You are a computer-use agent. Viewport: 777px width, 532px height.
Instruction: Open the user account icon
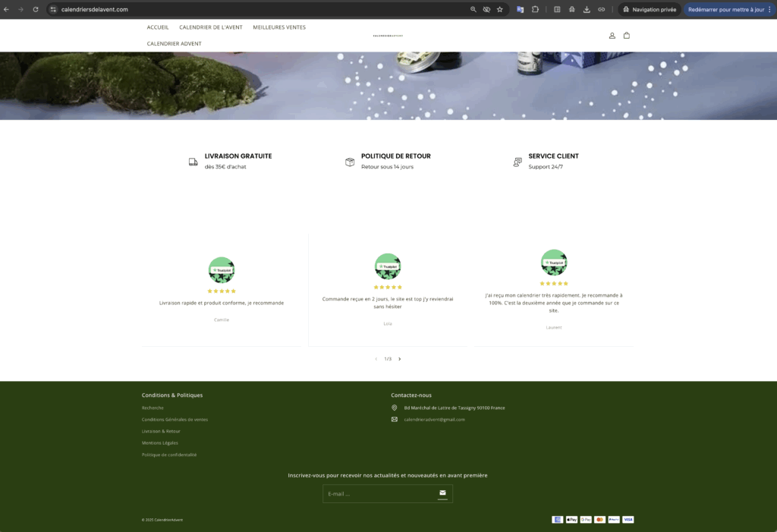612,36
